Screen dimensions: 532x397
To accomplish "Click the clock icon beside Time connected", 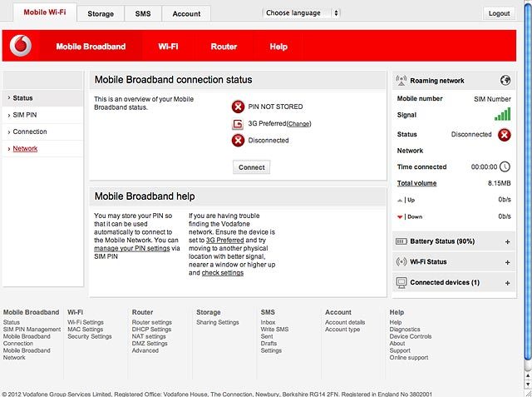I will coord(505,166).
